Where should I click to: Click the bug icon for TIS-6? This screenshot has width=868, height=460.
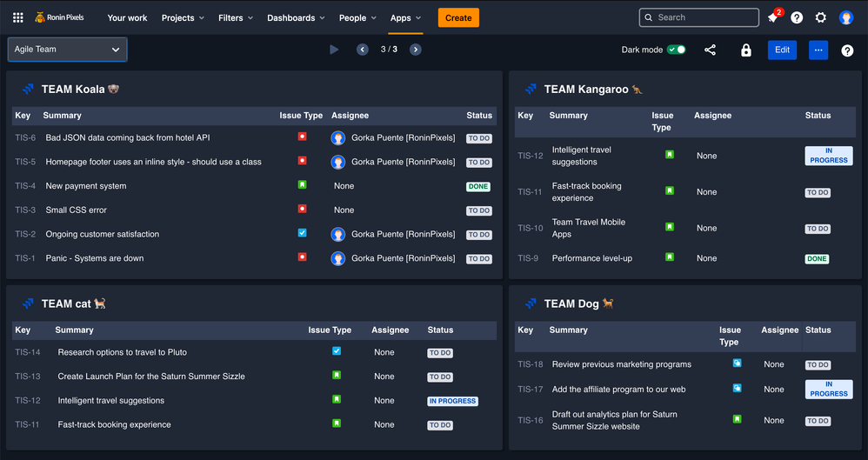click(303, 137)
